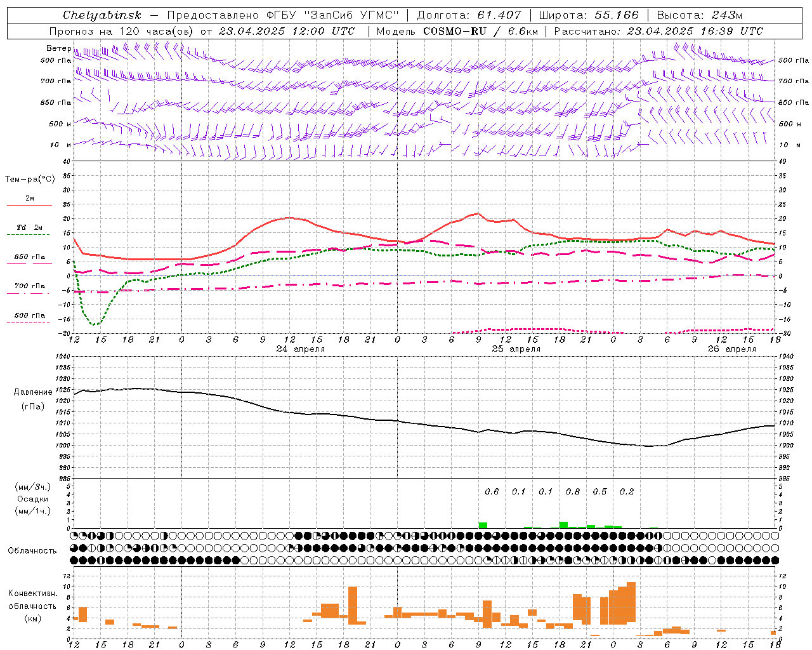Select the 'Прогноз на 120 часа(ов)' forecast header
Image resolution: width=812 pixels, height=650 pixels.
122,31
